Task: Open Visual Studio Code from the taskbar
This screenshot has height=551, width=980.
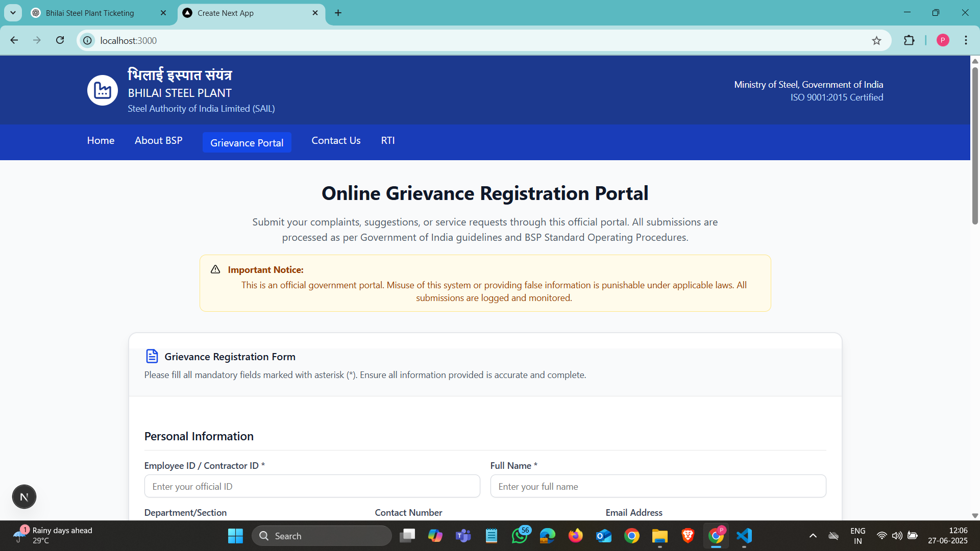Action: (744, 536)
